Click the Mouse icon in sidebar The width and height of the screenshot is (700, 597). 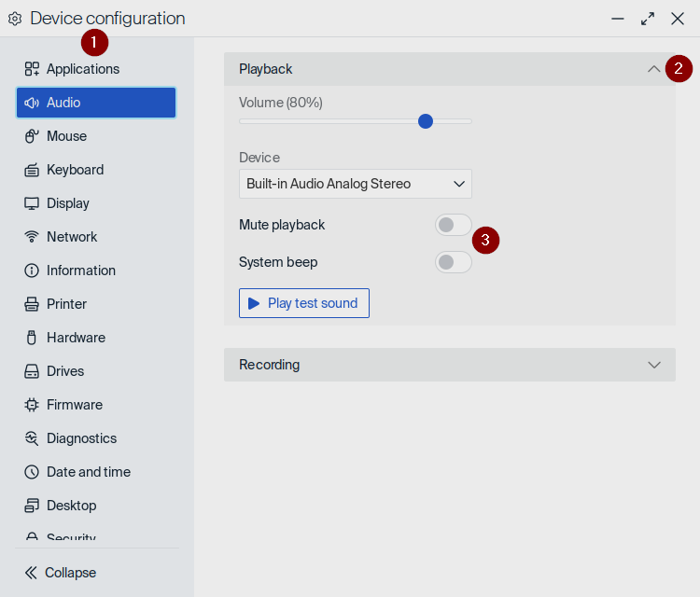32,136
